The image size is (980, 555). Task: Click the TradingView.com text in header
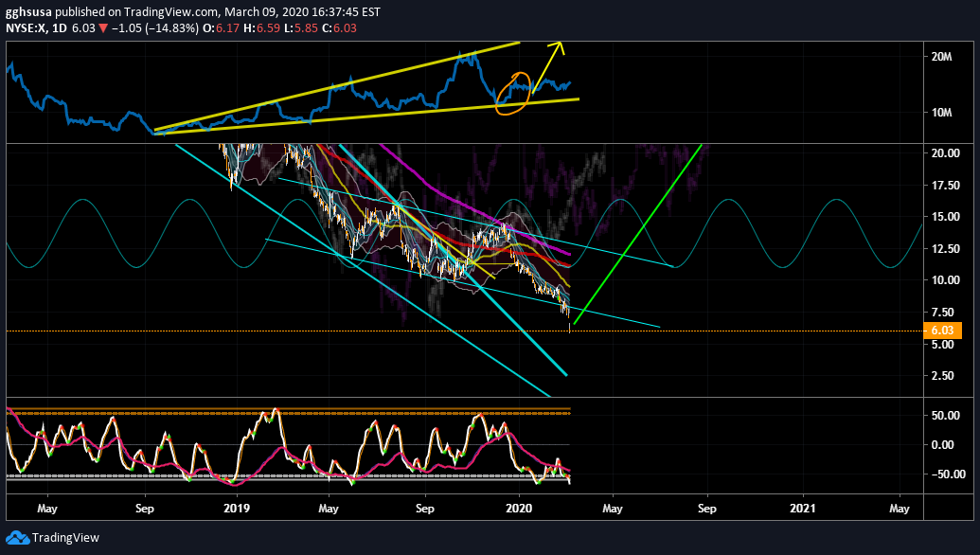click(x=171, y=12)
